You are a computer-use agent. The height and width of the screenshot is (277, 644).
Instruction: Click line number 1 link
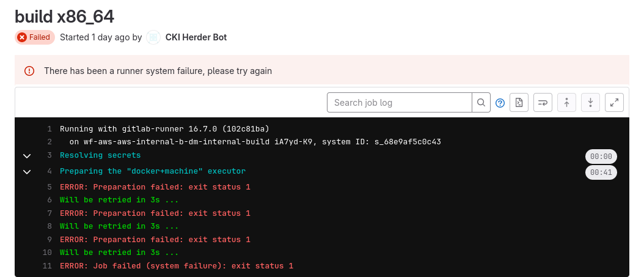click(x=49, y=129)
